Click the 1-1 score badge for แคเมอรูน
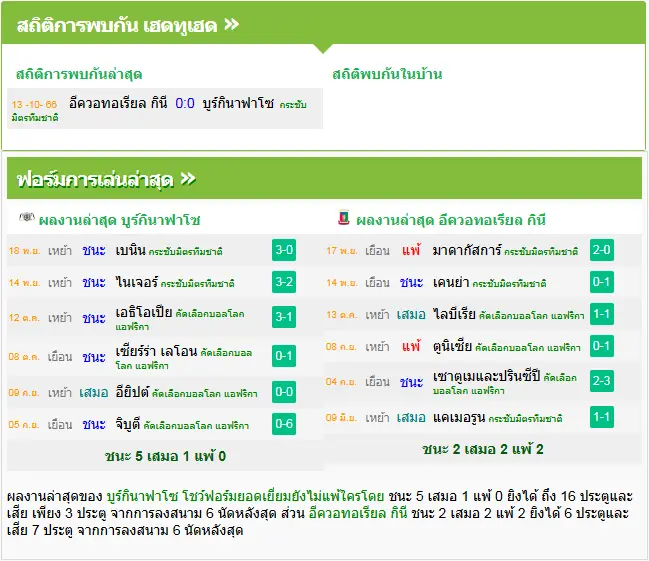Viewport: 649px width, 561px height. click(x=601, y=417)
